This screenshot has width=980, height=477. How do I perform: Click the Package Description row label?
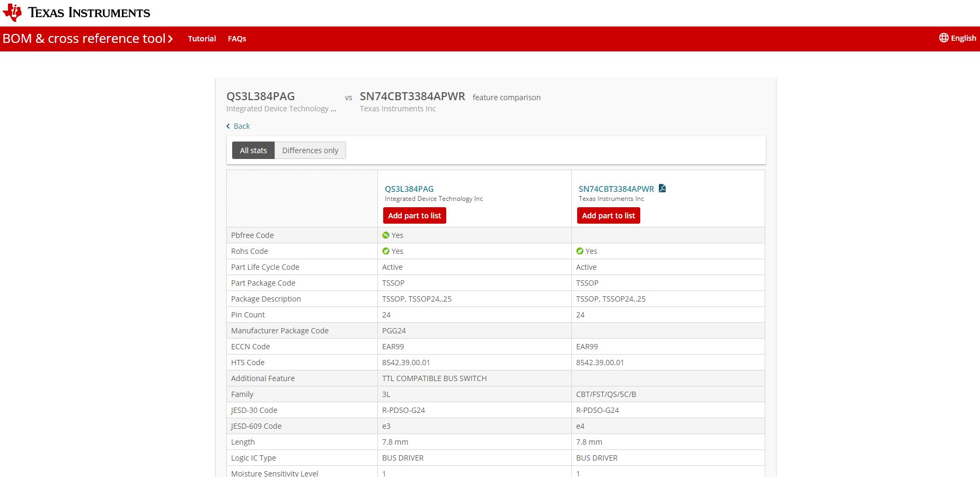tap(266, 299)
